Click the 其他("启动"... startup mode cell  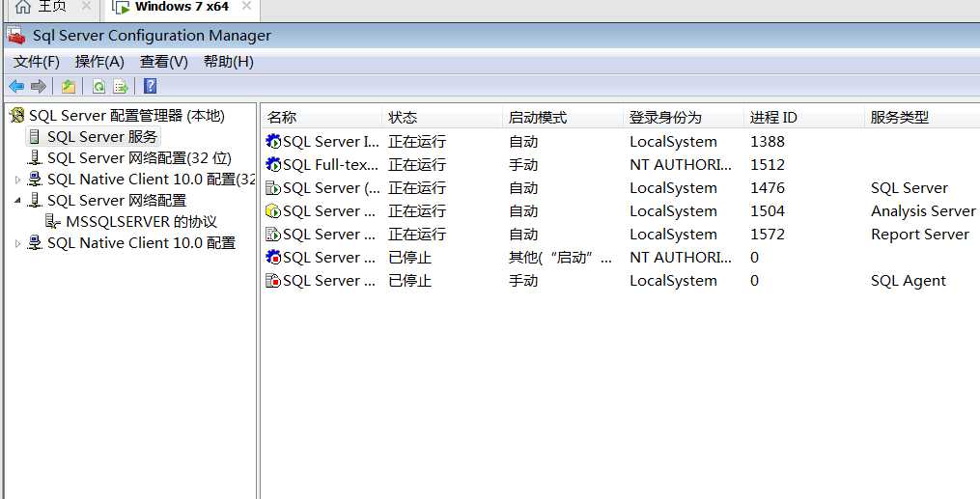561,258
